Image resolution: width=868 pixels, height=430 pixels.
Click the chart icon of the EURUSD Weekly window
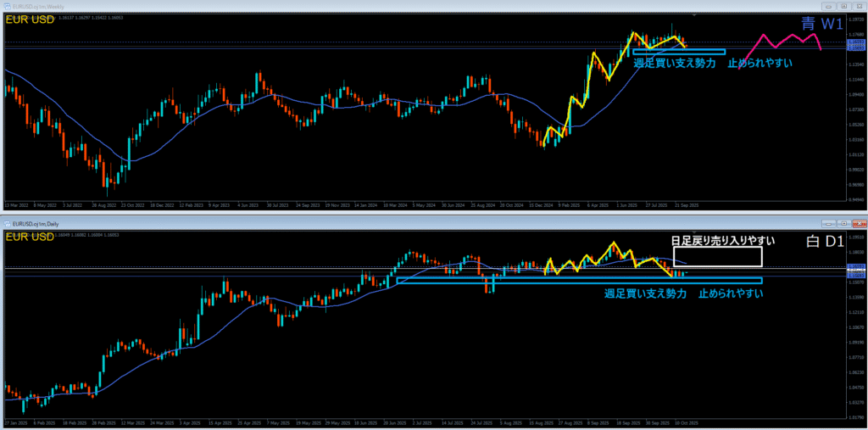point(8,6)
